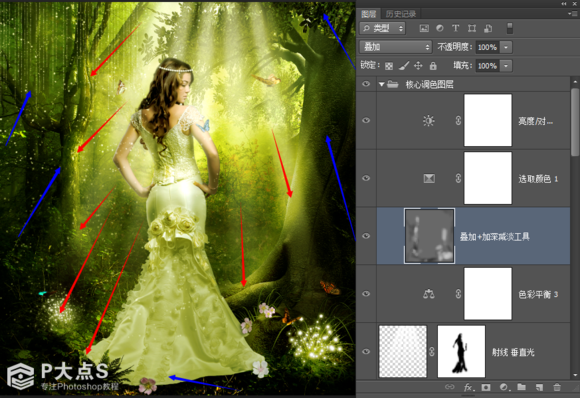Switch to the 图层 tab

[x=369, y=14]
